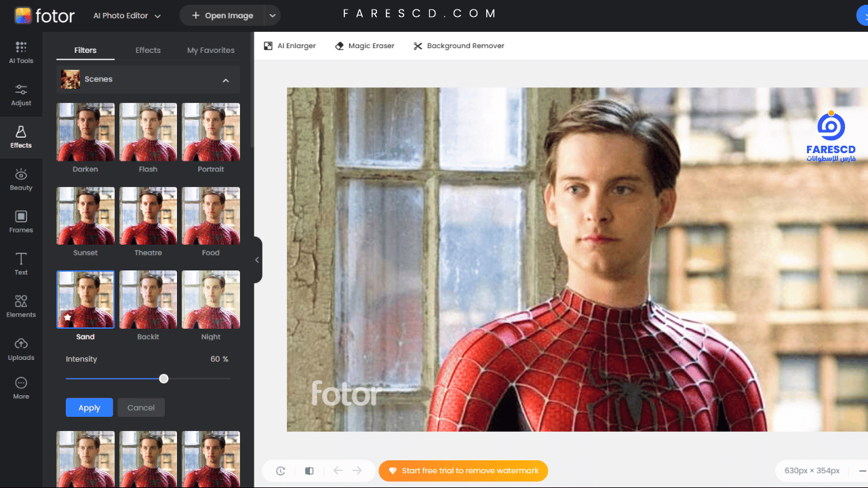
Task: Select the Night filter thumbnail
Action: [x=211, y=300]
